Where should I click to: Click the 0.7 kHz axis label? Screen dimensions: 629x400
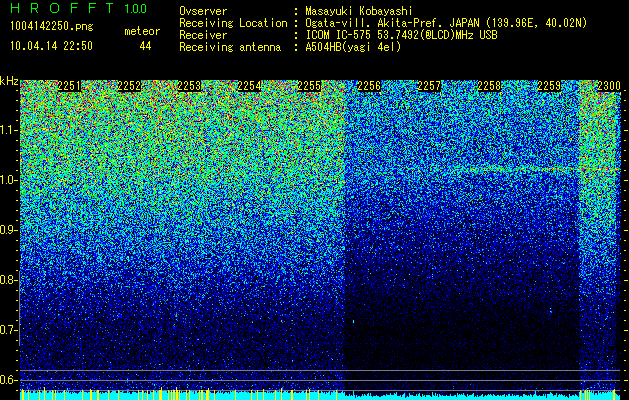(9, 330)
